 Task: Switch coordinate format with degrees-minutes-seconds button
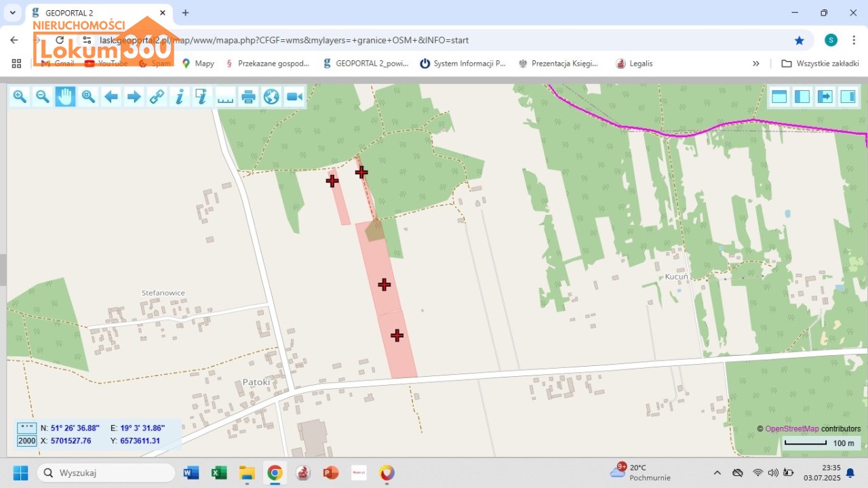[x=27, y=428]
